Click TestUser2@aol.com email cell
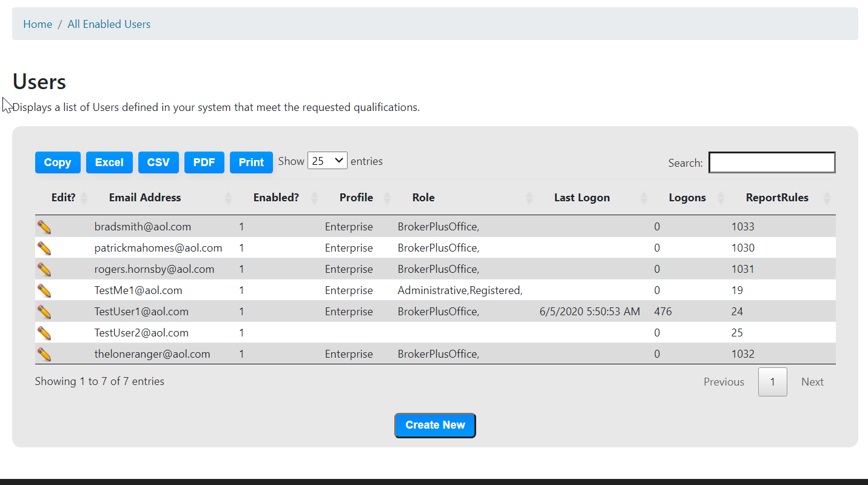868x485 pixels. [x=141, y=333]
